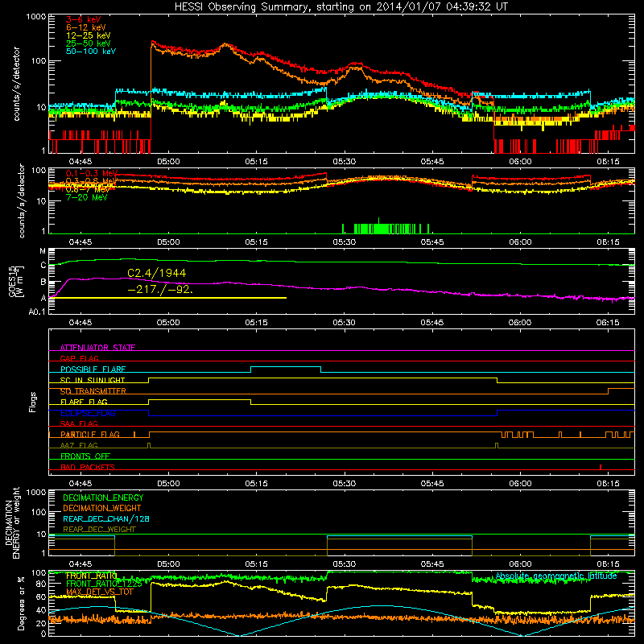Image resolution: width=644 pixels, height=644 pixels.
Task: Click the 25-50 keV legend entry
Action: coord(88,43)
